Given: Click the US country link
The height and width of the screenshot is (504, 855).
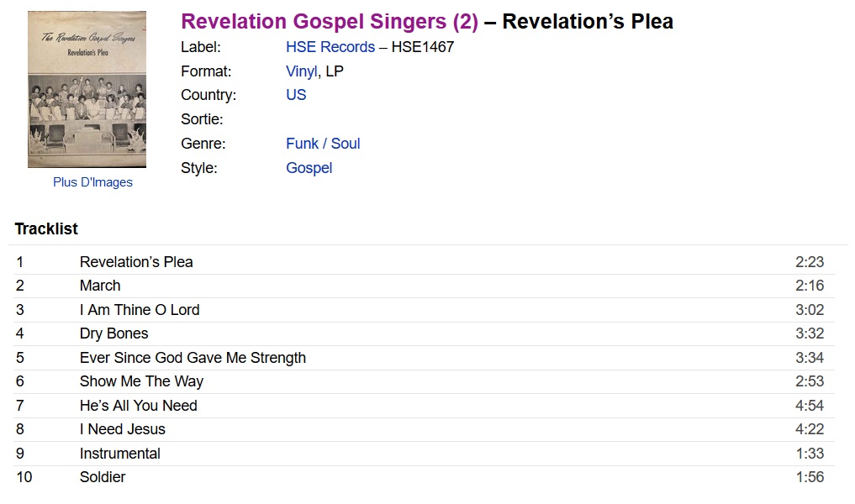Looking at the screenshot, I should (296, 95).
